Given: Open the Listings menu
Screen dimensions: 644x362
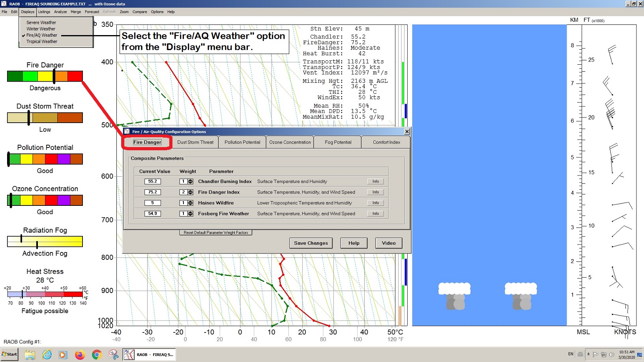Looking at the screenshot, I should [44, 12].
